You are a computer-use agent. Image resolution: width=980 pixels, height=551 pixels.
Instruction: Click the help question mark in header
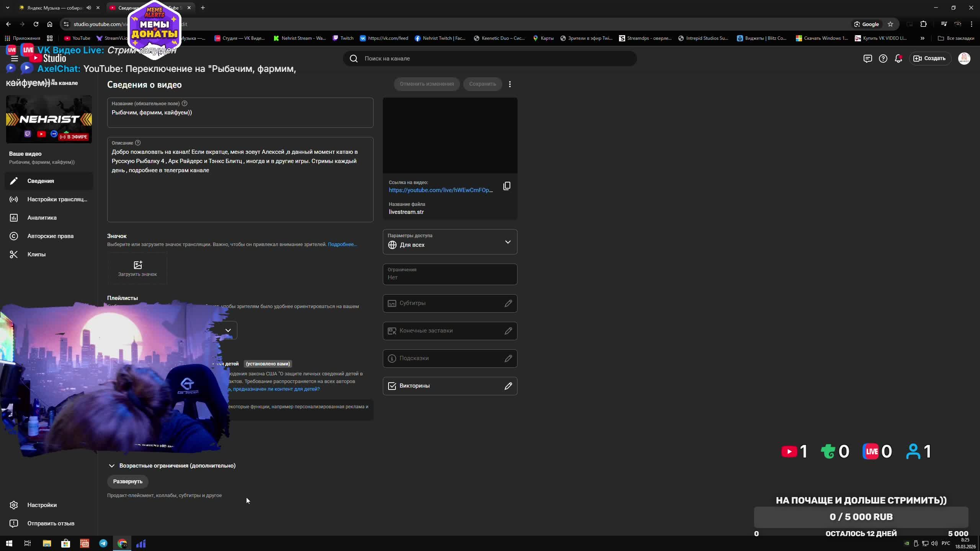click(883, 59)
